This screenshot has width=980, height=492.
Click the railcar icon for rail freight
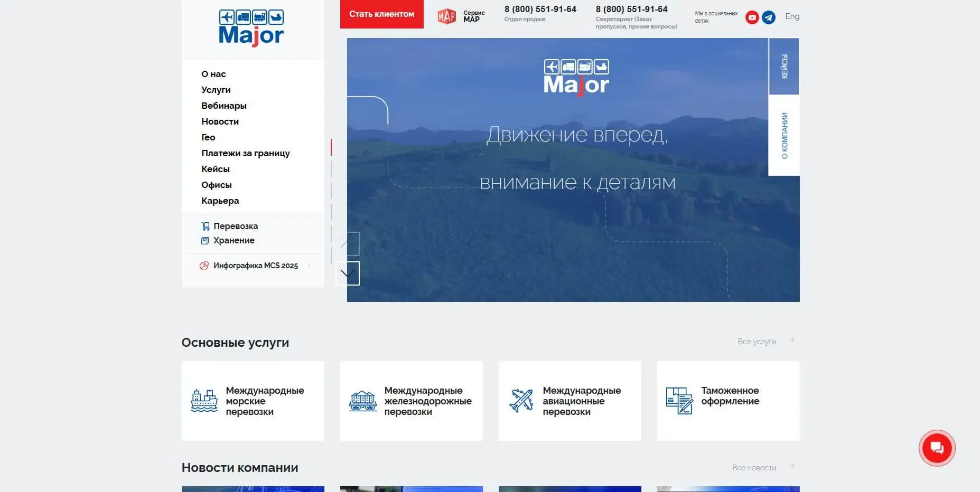tap(363, 401)
